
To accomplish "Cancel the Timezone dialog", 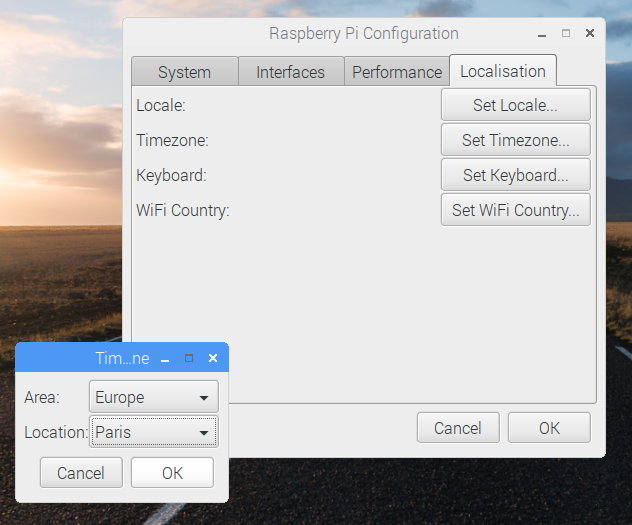I will tap(81, 473).
